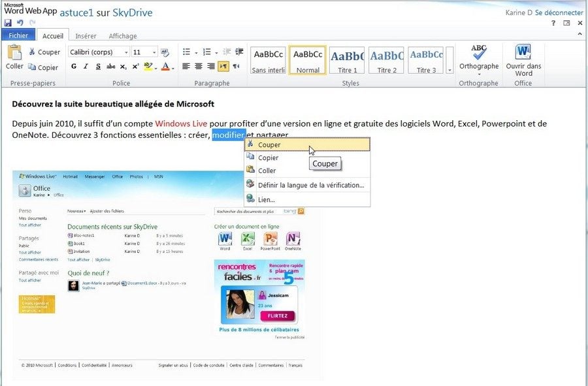Image resolution: width=588 pixels, height=386 pixels.
Task: Center-align the paragraph text
Action: (199, 67)
